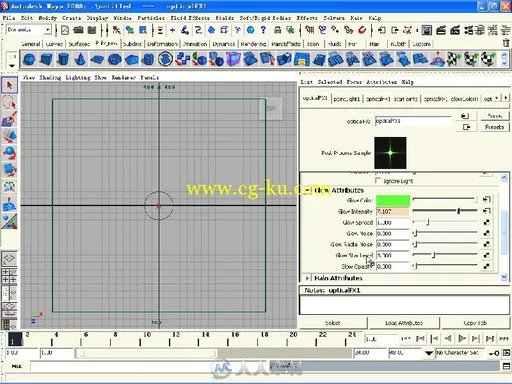The width and height of the screenshot is (512, 384).
Task: Open the Dynamics menu set dropdown
Action: click(x=48, y=30)
